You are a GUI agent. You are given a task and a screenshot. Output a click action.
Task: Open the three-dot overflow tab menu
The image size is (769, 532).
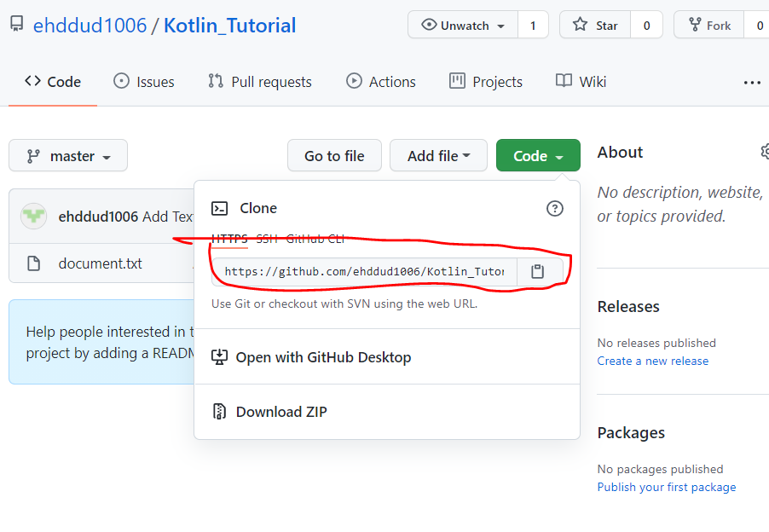[752, 83]
